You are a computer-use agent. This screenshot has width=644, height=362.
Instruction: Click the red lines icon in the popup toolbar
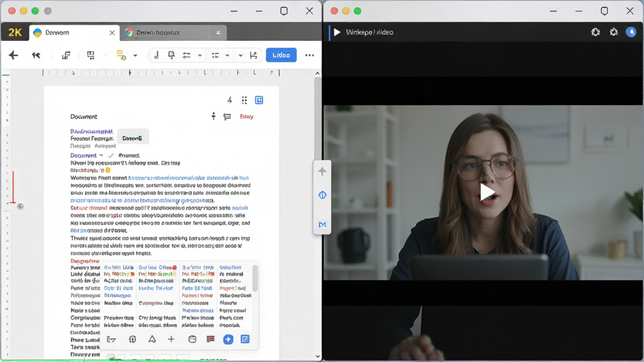[x=211, y=339]
